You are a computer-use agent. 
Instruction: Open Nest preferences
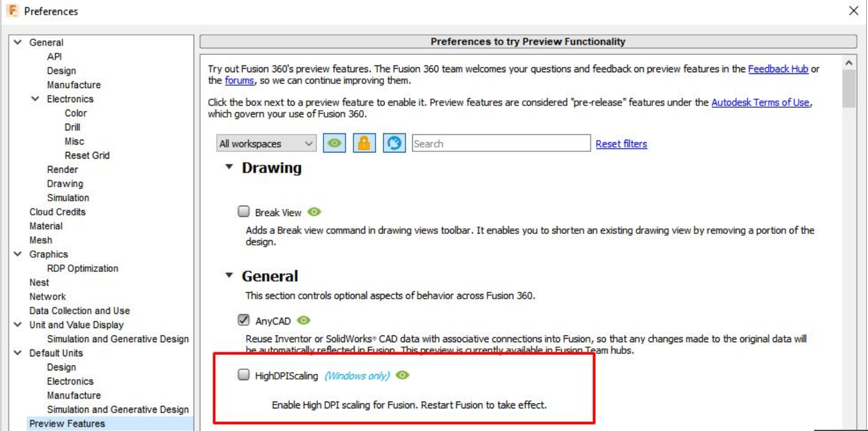pos(39,282)
